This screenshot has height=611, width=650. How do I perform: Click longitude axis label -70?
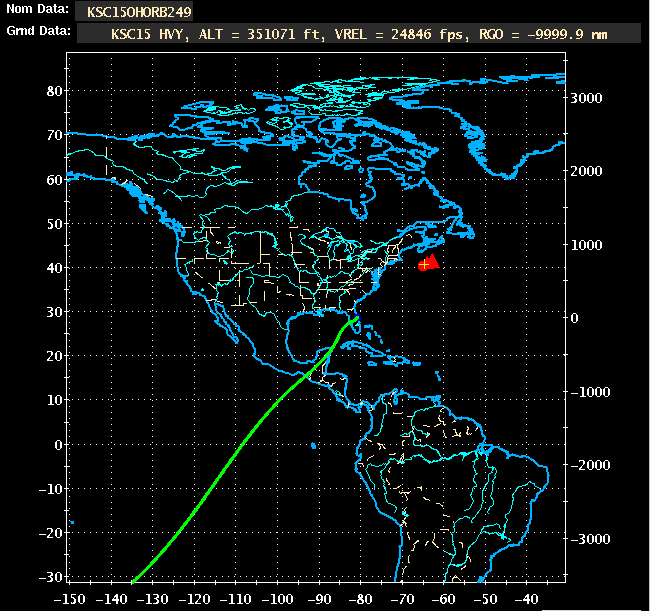coord(402,599)
